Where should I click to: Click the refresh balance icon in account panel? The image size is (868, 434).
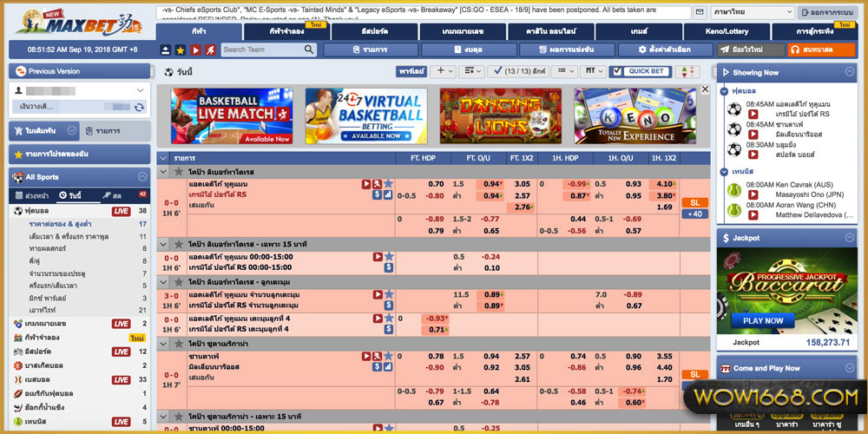click(x=139, y=106)
